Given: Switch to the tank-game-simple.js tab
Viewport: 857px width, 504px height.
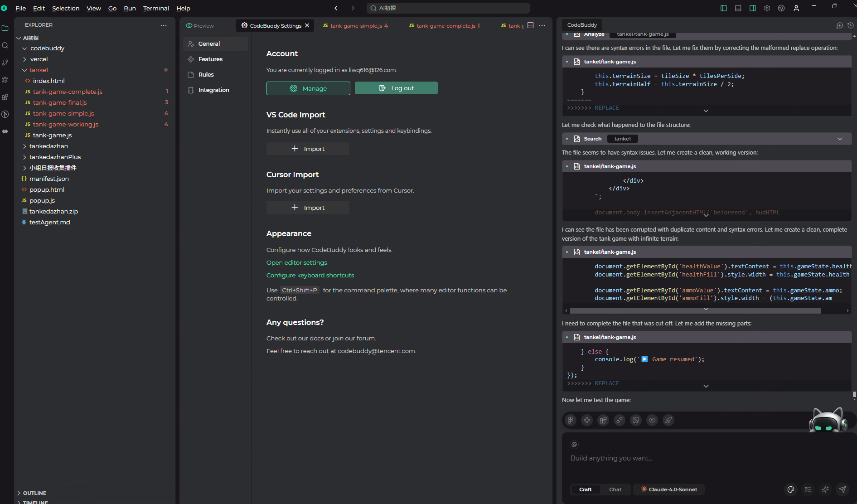Looking at the screenshot, I should click(355, 26).
